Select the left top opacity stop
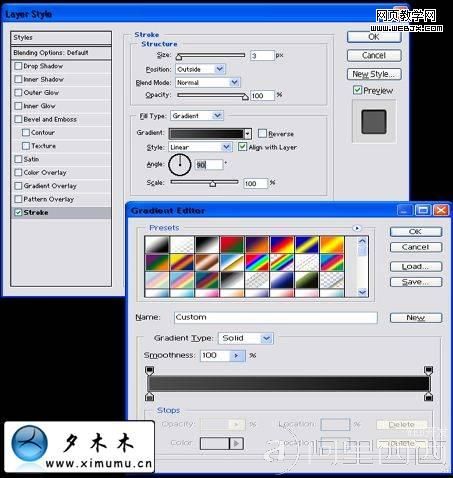This screenshot has height=478, width=453. (150, 370)
